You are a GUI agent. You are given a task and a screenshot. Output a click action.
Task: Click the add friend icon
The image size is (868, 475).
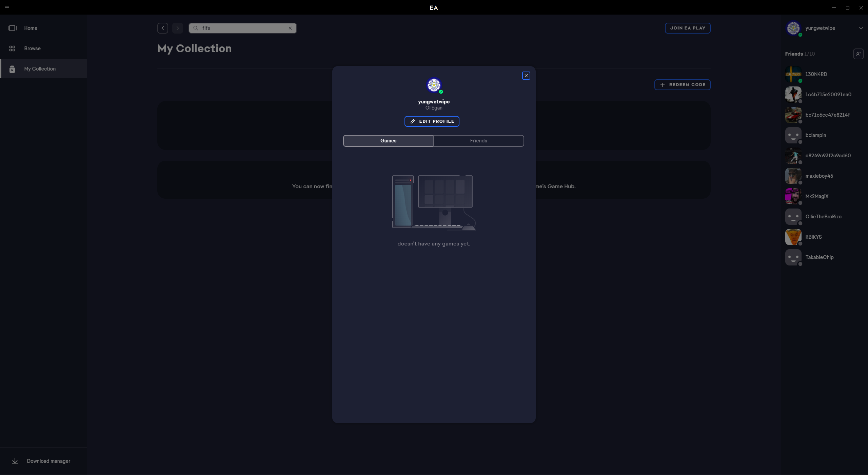tap(858, 54)
